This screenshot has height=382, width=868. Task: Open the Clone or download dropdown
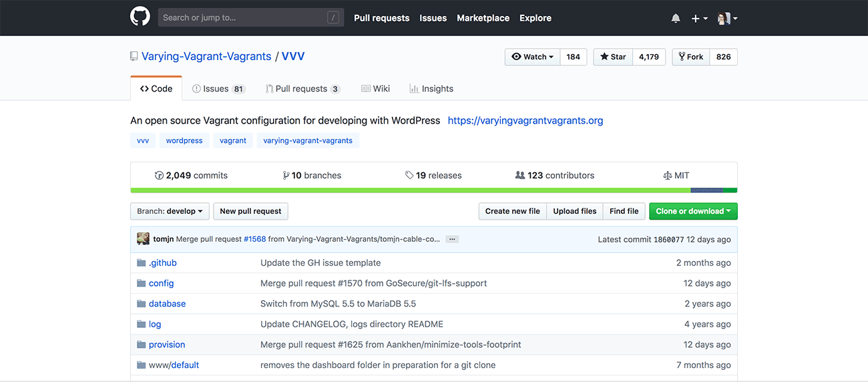point(693,211)
